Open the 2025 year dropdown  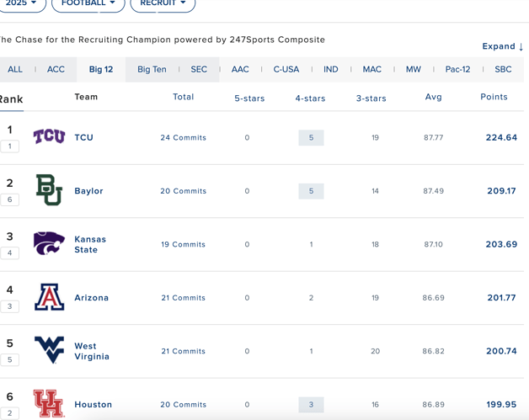tap(21, 3)
